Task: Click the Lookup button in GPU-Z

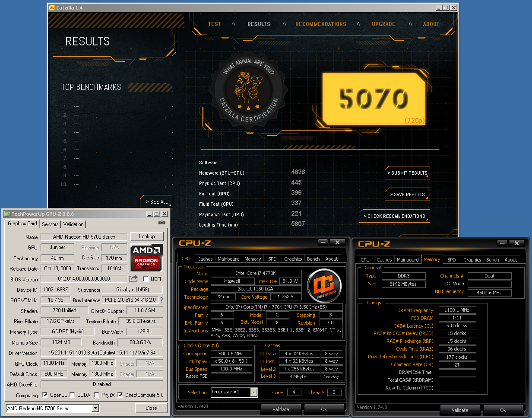Action: (147, 236)
